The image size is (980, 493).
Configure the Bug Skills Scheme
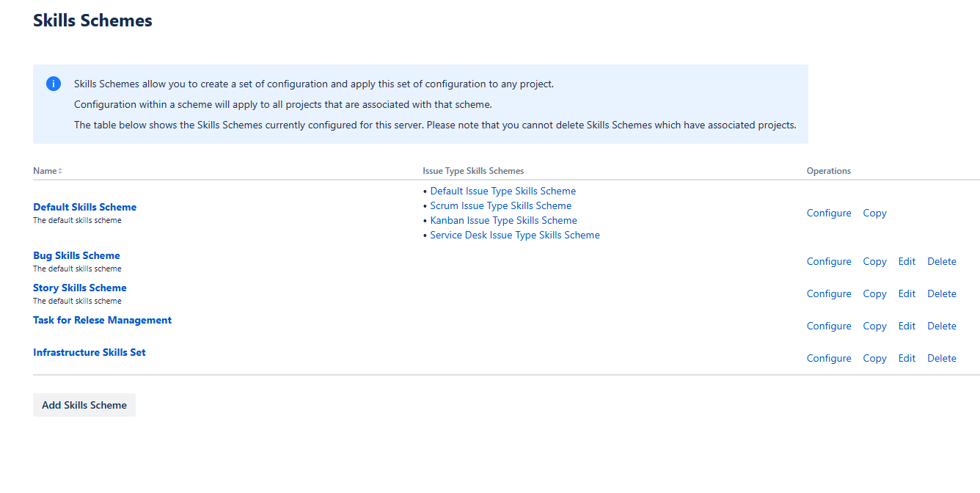(829, 261)
